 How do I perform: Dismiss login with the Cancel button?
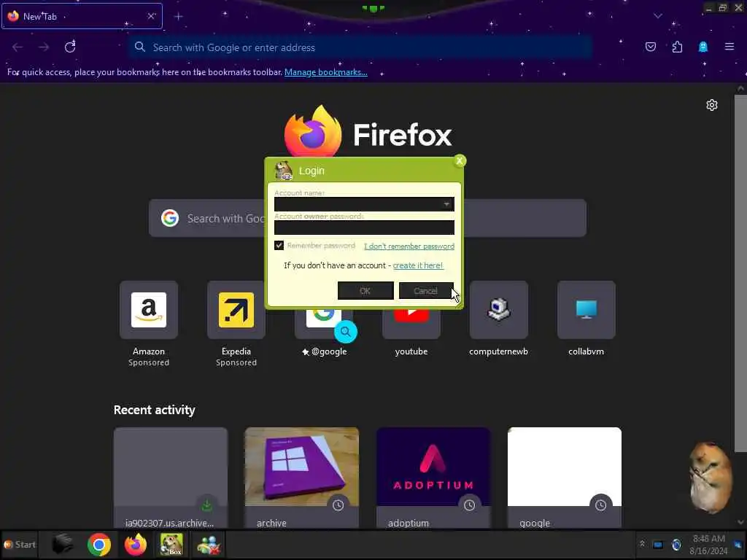click(425, 290)
